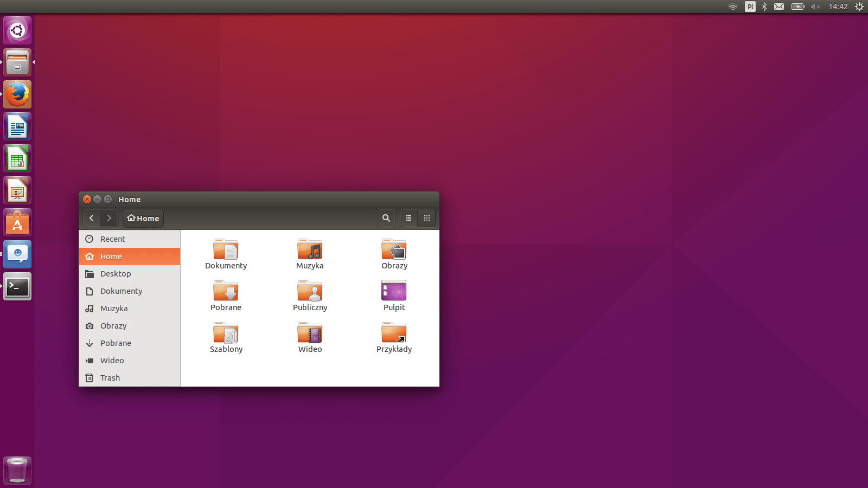Switch Files to list view
868x488 pixels.
click(x=409, y=218)
